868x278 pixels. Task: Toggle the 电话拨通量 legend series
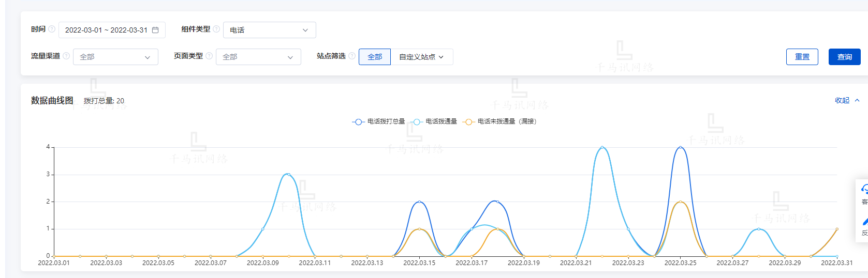click(x=435, y=121)
